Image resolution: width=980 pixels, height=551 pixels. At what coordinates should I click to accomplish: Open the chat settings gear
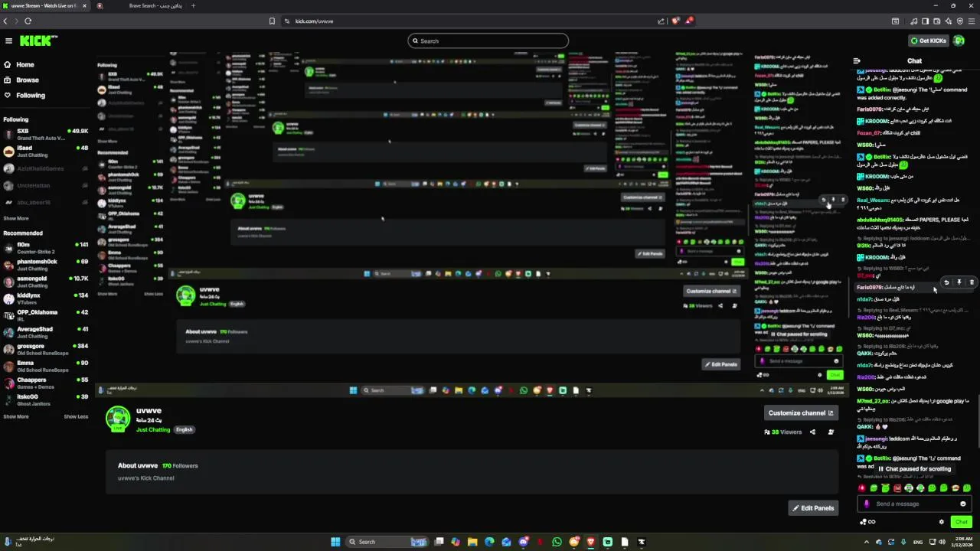(942, 522)
